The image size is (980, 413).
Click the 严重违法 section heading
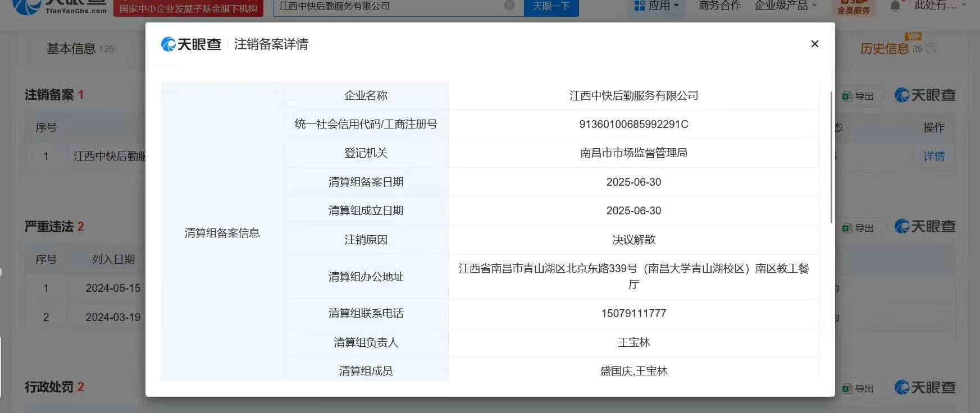49,227
